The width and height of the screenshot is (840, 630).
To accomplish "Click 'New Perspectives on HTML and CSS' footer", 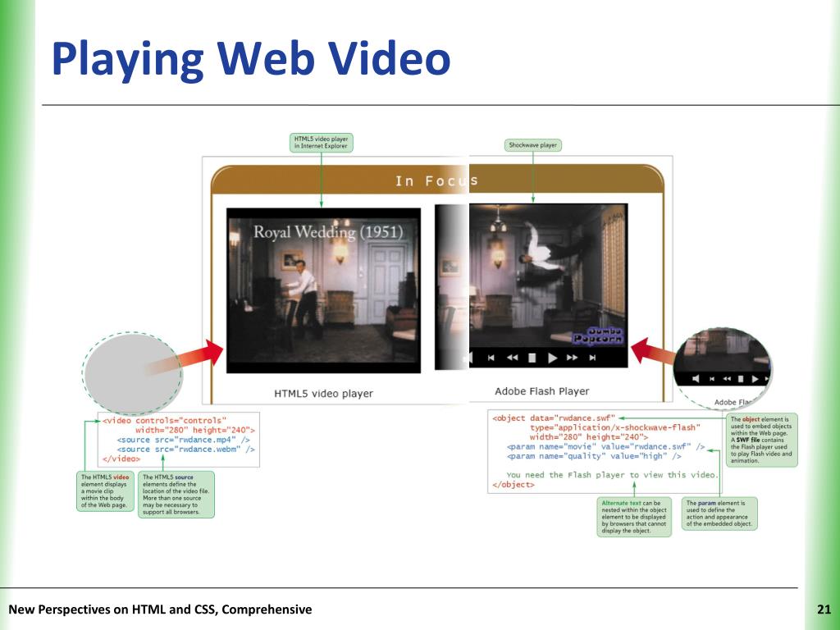I will [160, 609].
